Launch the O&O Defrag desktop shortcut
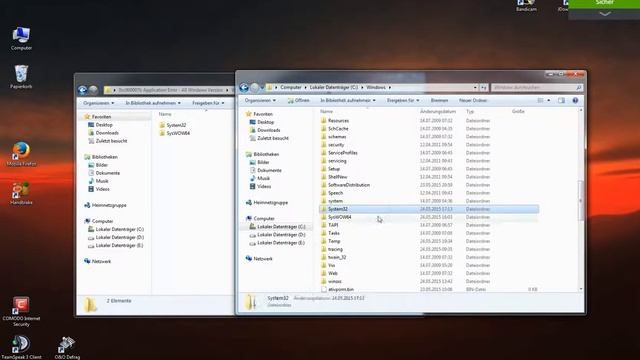The width and height of the screenshot is (640, 360). coord(67,347)
